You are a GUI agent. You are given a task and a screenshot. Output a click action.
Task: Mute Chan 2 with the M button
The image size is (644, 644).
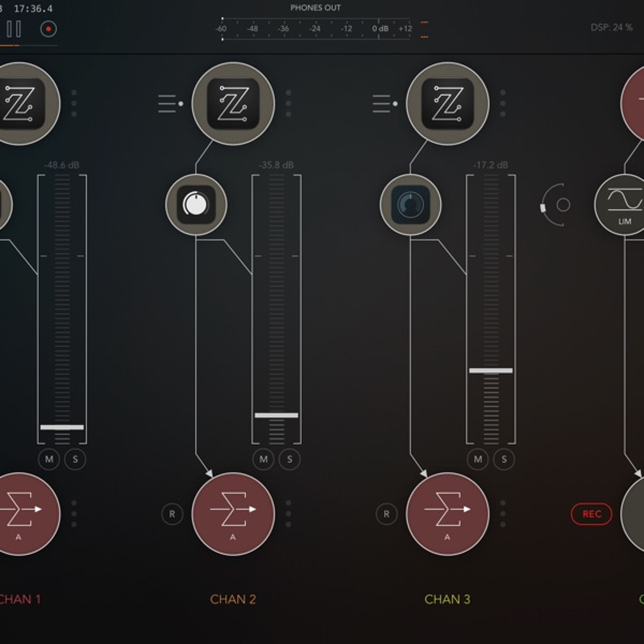(263, 459)
